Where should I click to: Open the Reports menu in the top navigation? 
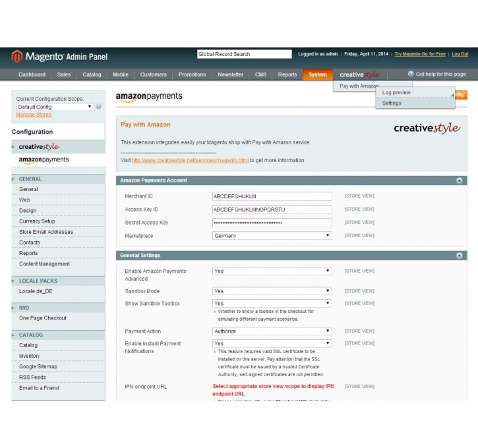(x=287, y=74)
